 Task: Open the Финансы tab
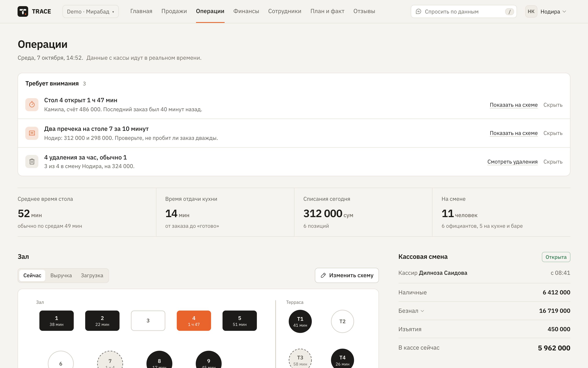(x=246, y=11)
